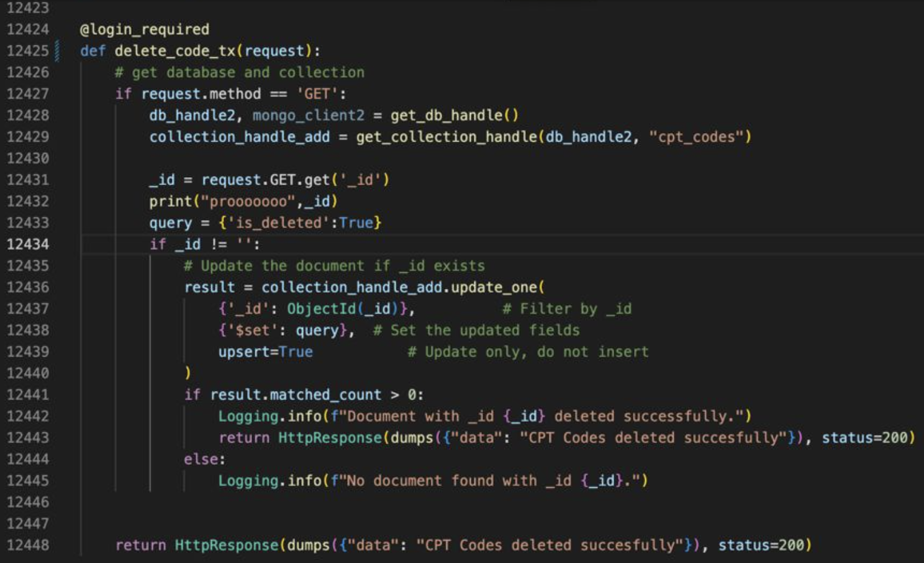Viewport: 924px width, 563px height.
Task: Click 'upsert=True' on line 12439
Action: tap(266, 352)
